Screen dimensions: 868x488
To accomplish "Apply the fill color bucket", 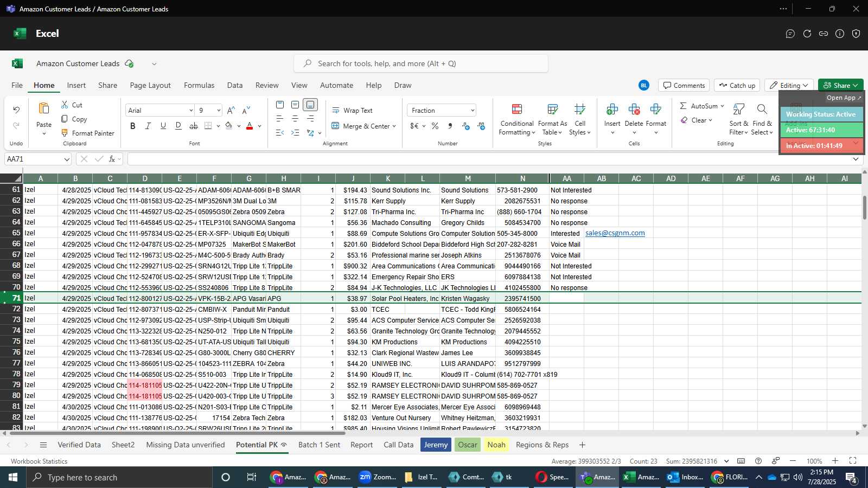I will coord(229,126).
